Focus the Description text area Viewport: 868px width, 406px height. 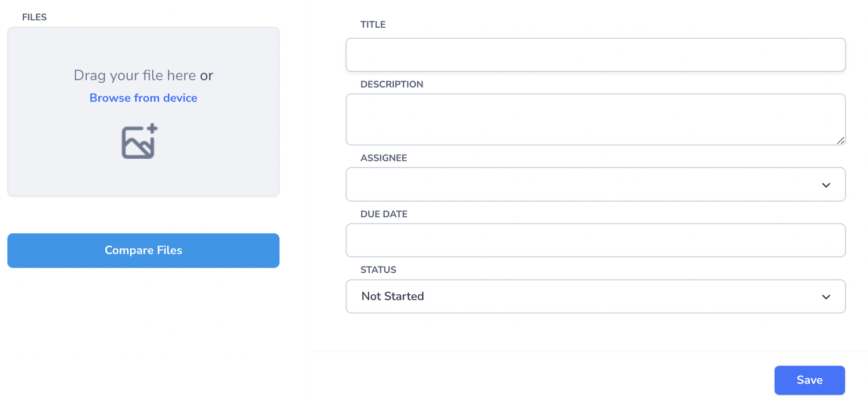595,119
